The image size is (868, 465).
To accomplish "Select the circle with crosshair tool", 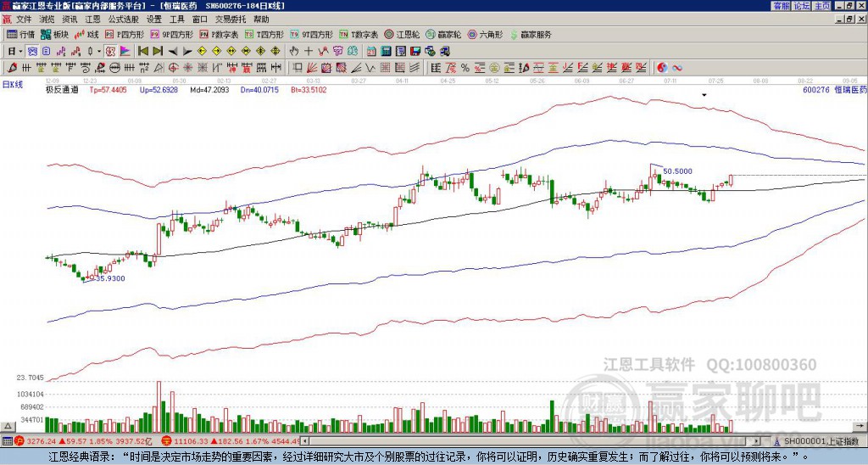I will coord(173,68).
